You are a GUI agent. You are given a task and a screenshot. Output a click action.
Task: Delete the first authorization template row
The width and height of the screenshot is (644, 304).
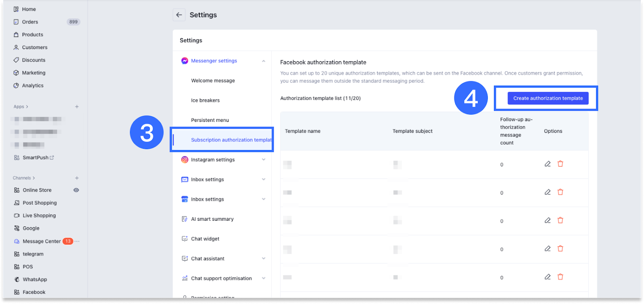click(x=560, y=164)
